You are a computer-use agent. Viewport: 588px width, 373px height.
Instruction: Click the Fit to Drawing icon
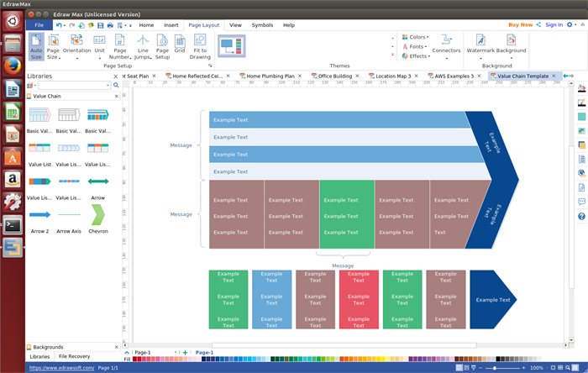point(200,47)
